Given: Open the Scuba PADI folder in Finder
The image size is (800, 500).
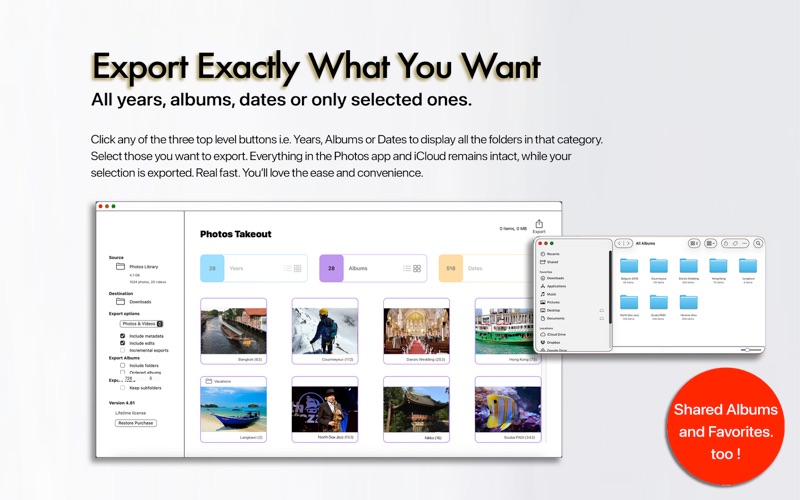Looking at the screenshot, I should [659, 302].
